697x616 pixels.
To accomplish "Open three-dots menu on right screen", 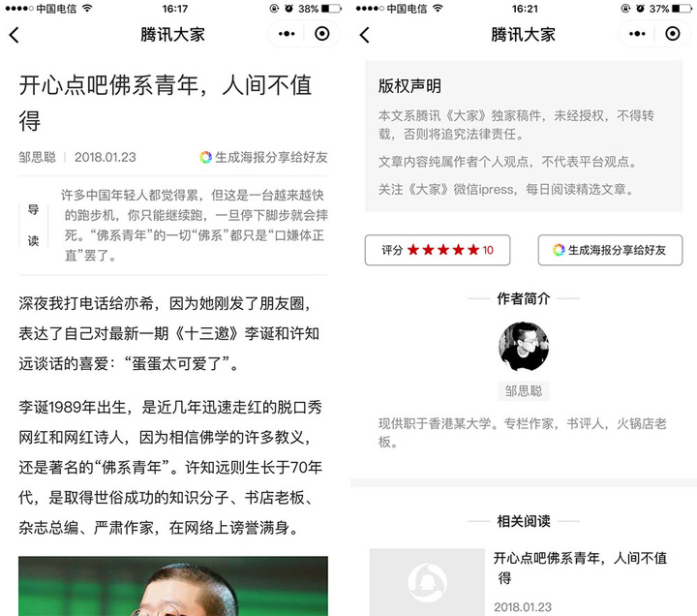I will (637, 34).
